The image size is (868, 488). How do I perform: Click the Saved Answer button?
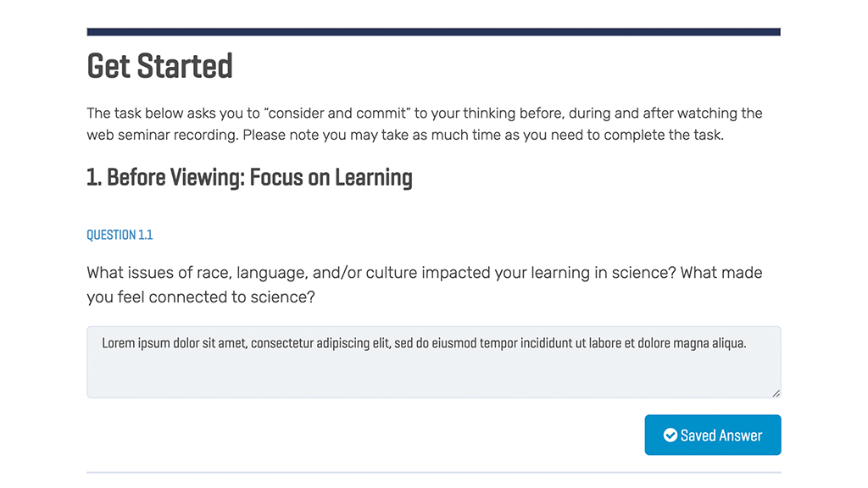(x=712, y=435)
